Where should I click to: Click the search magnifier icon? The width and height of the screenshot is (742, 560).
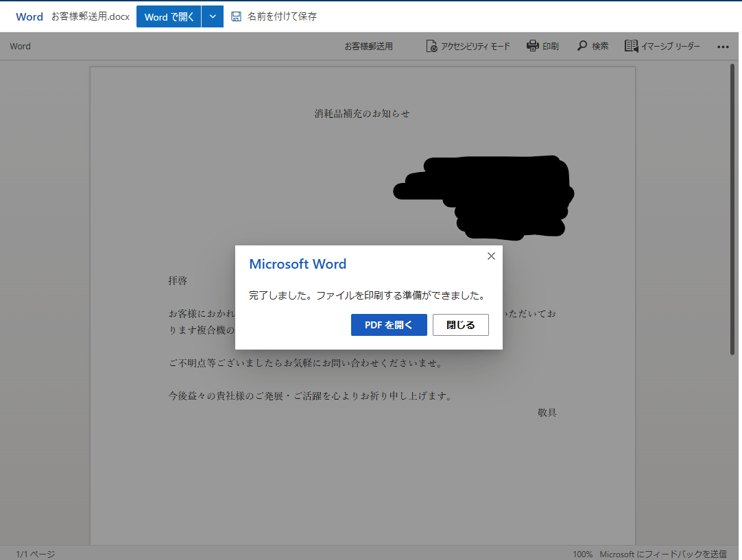[582, 46]
